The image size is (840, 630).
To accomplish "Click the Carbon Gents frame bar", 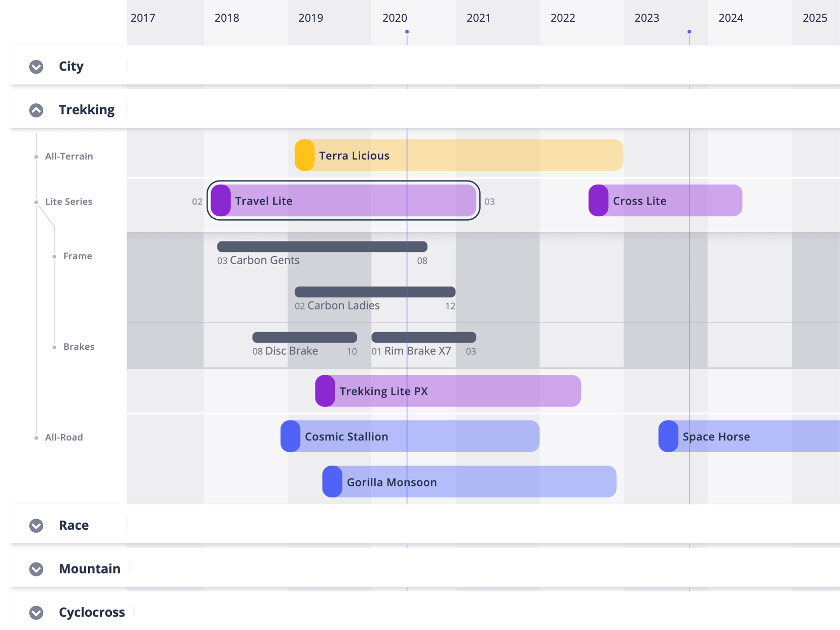I will (322, 247).
